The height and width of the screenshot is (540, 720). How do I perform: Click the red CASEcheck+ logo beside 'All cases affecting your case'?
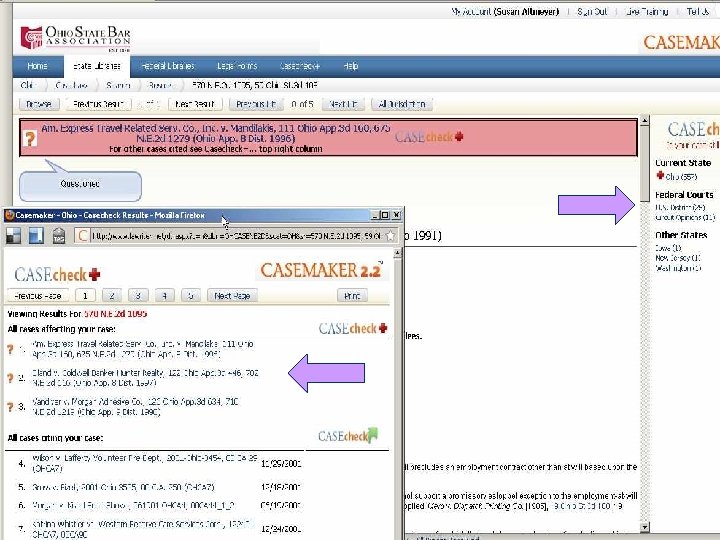click(x=353, y=328)
